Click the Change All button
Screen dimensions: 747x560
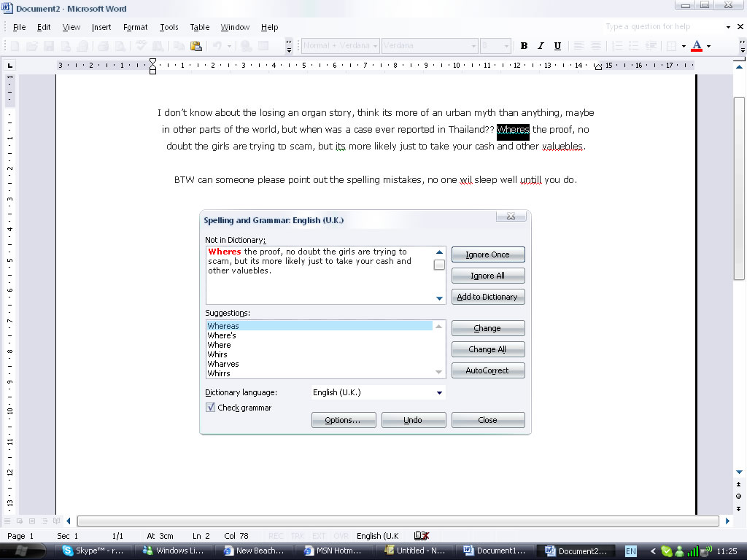[487, 349]
